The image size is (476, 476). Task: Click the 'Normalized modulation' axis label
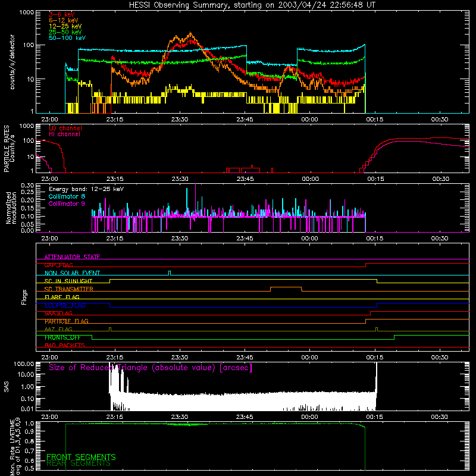[x=11, y=208]
